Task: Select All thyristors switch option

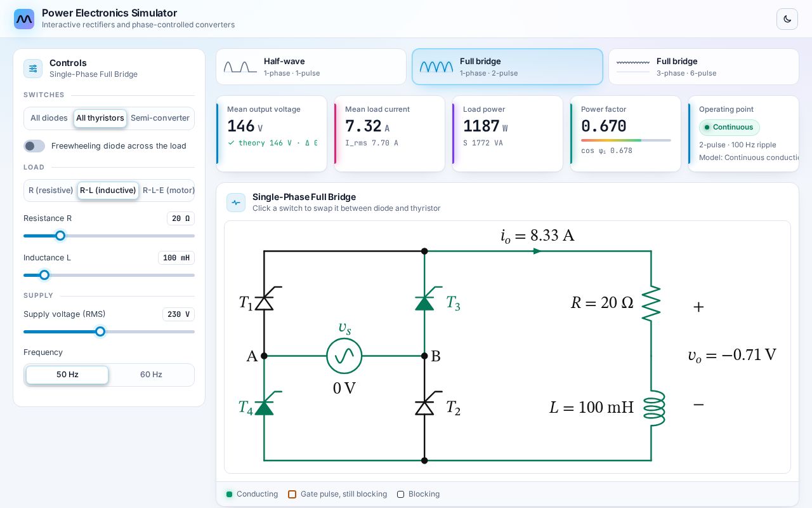Action: 100,118
